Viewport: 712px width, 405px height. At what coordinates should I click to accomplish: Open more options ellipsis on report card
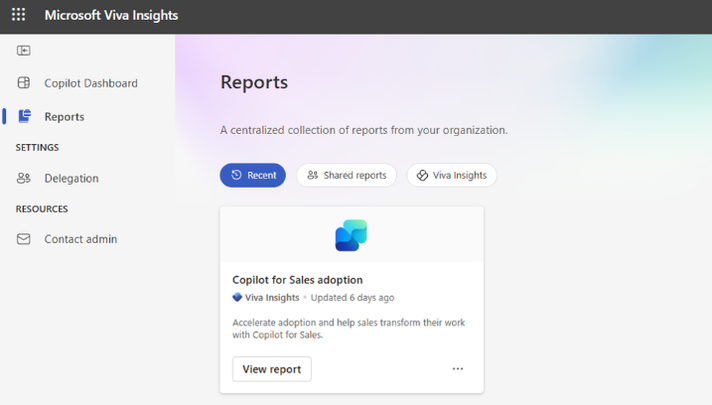pos(458,369)
